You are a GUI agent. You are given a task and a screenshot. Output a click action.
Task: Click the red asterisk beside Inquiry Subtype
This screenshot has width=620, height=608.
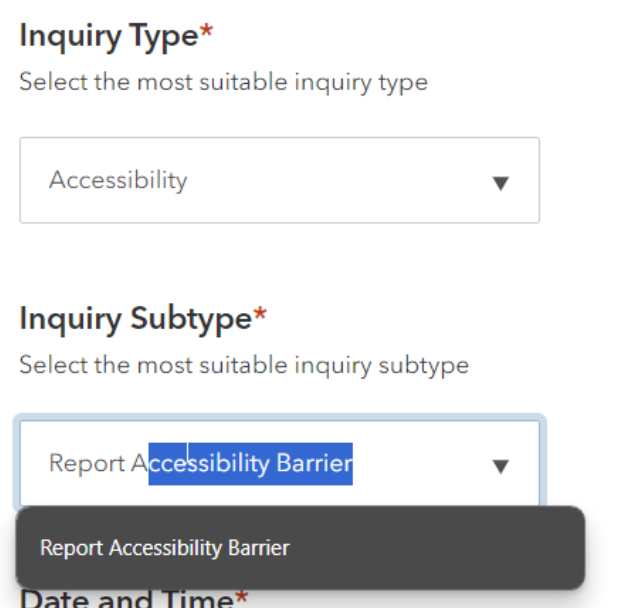coord(260,316)
